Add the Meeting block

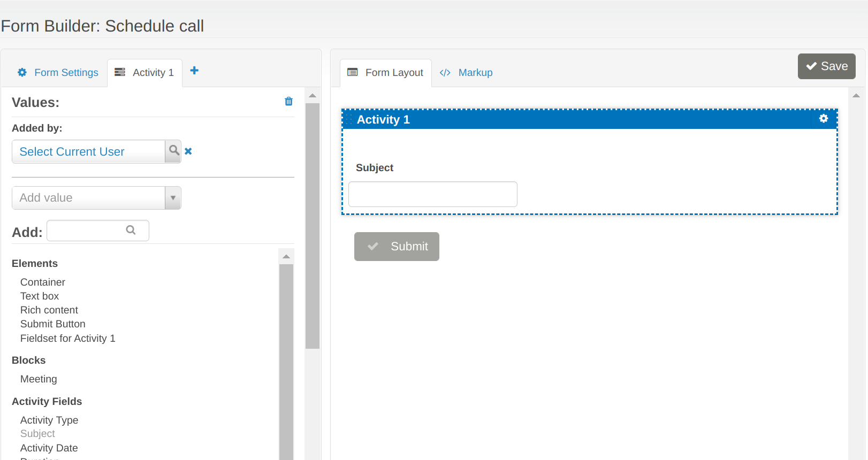coord(39,379)
